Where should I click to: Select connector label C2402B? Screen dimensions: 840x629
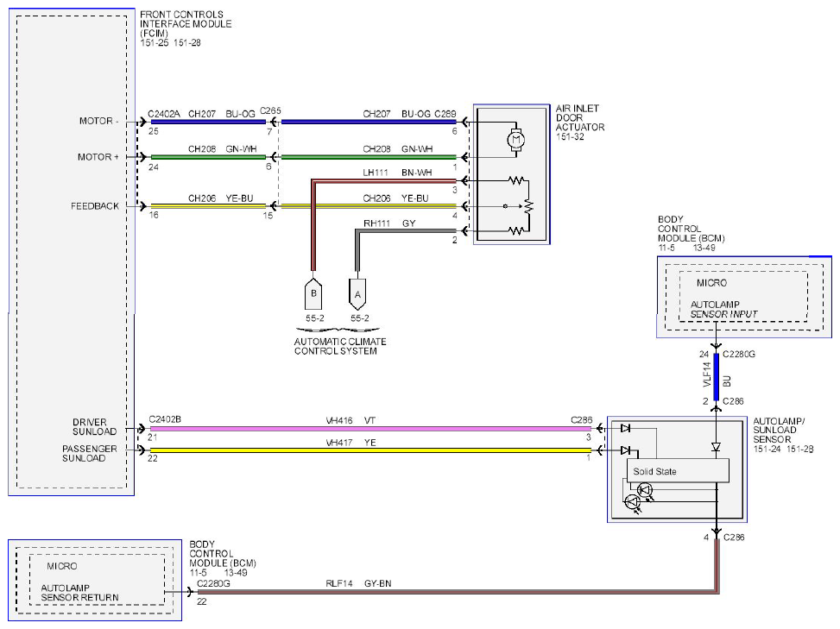[x=165, y=419]
